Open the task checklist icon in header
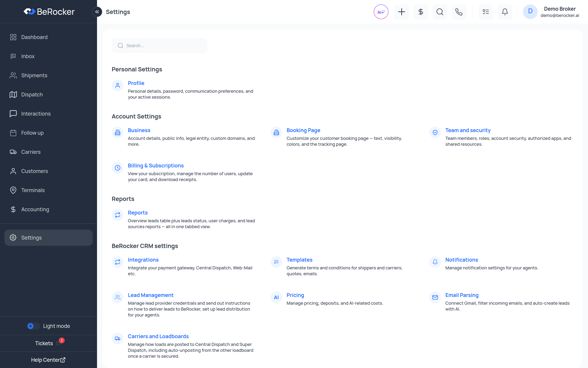 click(486, 12)
